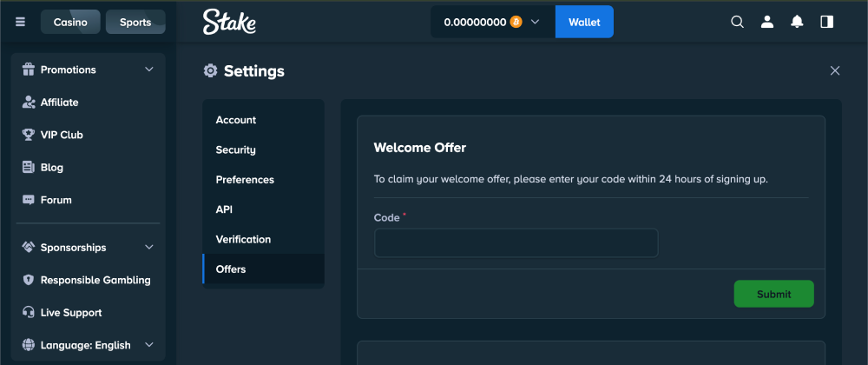Open the user profile icon
Image resolution: width=868 pixels, height=365 pixels.
pos(767,22)
